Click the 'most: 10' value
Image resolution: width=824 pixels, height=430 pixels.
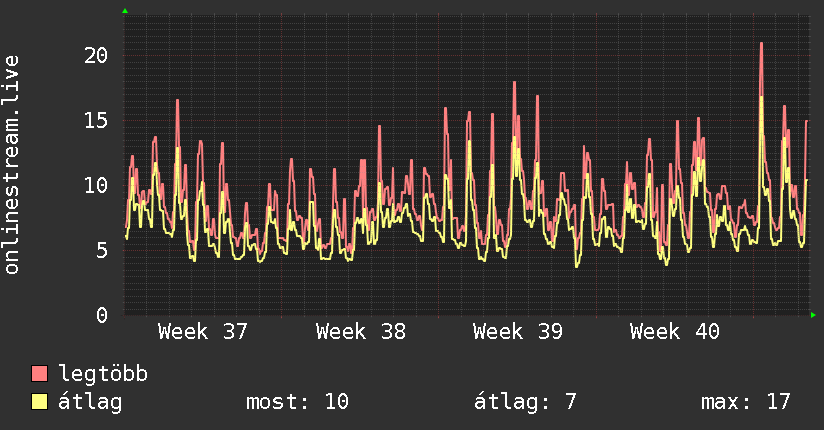coord(297,402)
